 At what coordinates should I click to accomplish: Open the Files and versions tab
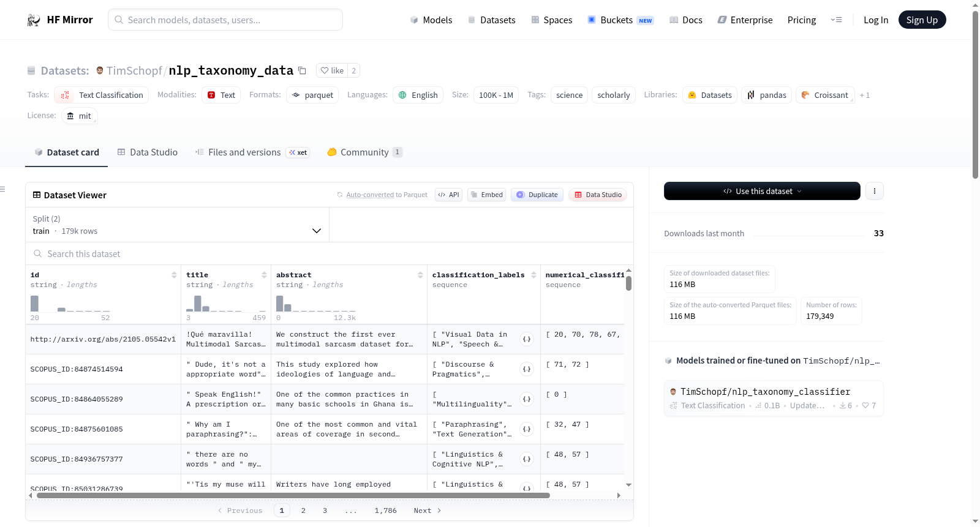pos(252,152)
